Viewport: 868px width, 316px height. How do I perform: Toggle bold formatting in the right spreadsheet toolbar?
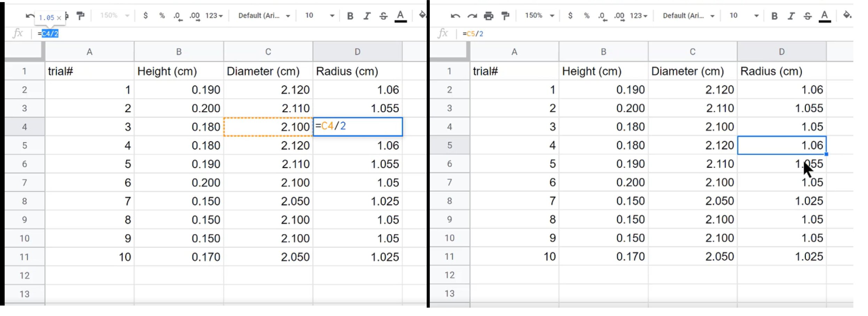[x=774, y=16]
